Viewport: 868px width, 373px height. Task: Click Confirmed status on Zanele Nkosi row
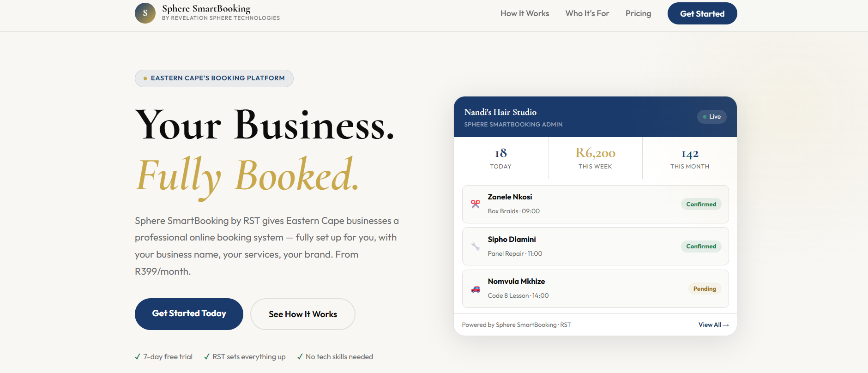pos(701,204)
